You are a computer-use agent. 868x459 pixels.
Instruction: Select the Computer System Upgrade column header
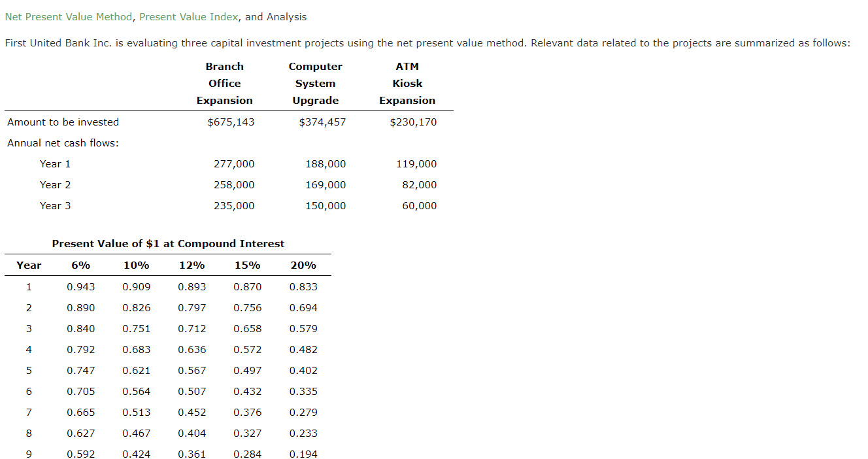click(x=315, y=83)
